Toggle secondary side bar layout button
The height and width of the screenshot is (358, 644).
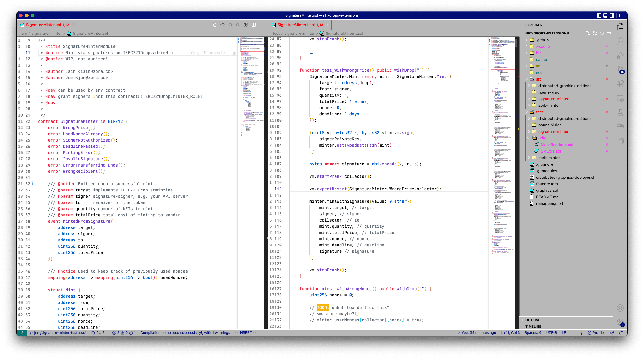(612, 15)
